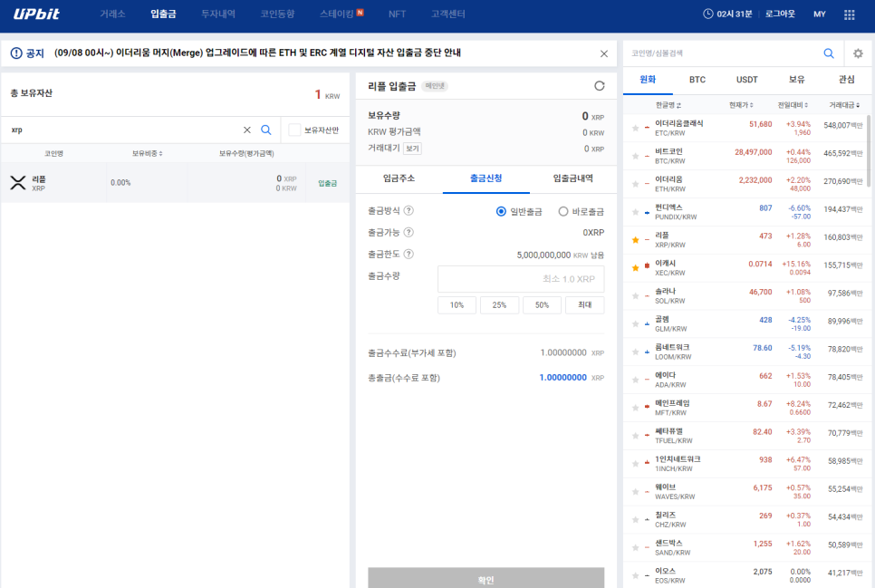Open 입출금 in top navigation
The height and width of the screenshot is (588, 875).
click(163, 14)
